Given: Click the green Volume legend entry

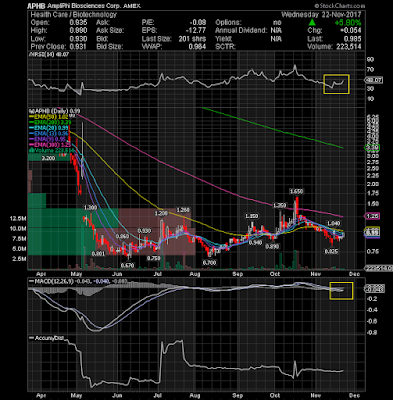Looking at the screenshot, I should [x=50, y=150].
